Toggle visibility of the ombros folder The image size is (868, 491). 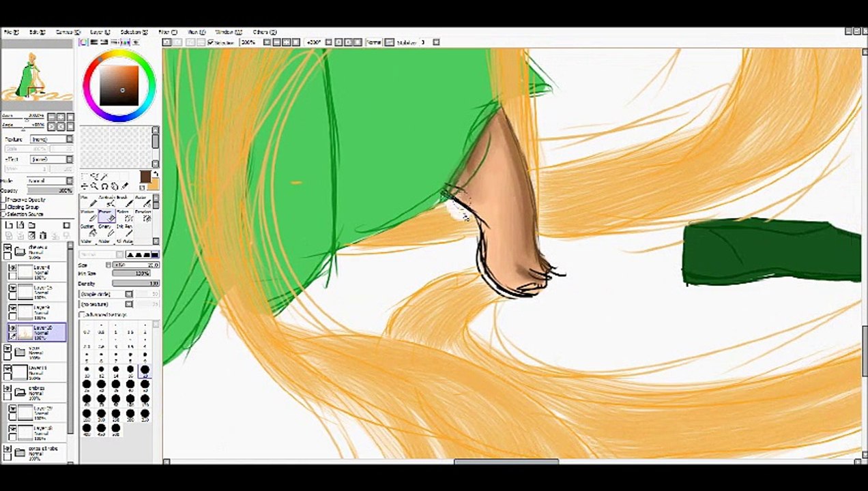(x=8, y=389)
